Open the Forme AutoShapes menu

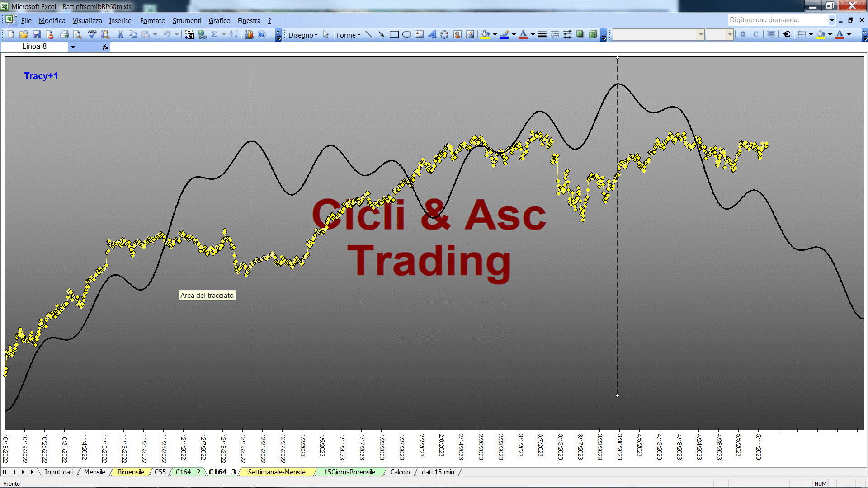click(348, 35)
